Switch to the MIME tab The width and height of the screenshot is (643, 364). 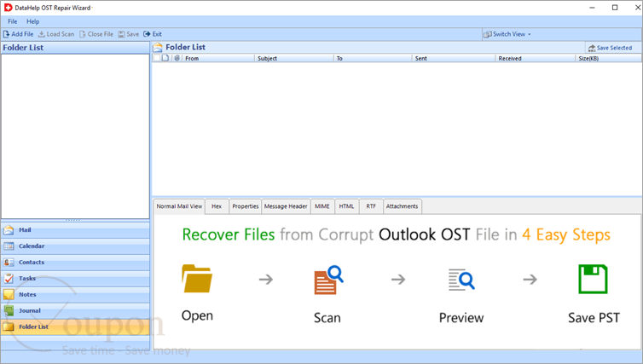pyautogui.click(x=322, y=206)
